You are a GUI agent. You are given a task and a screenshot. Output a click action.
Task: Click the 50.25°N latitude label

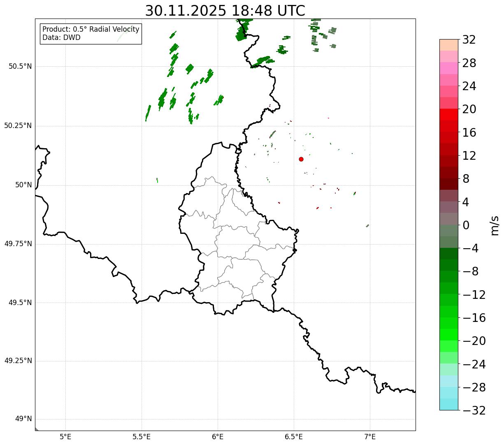[18, 126]
